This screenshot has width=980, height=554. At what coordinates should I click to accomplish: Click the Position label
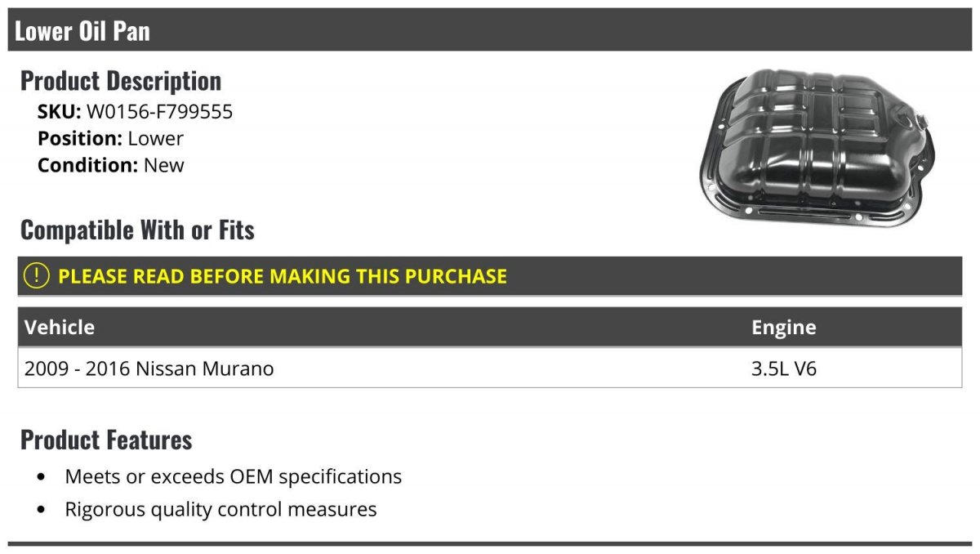click(x=80, y=139)
